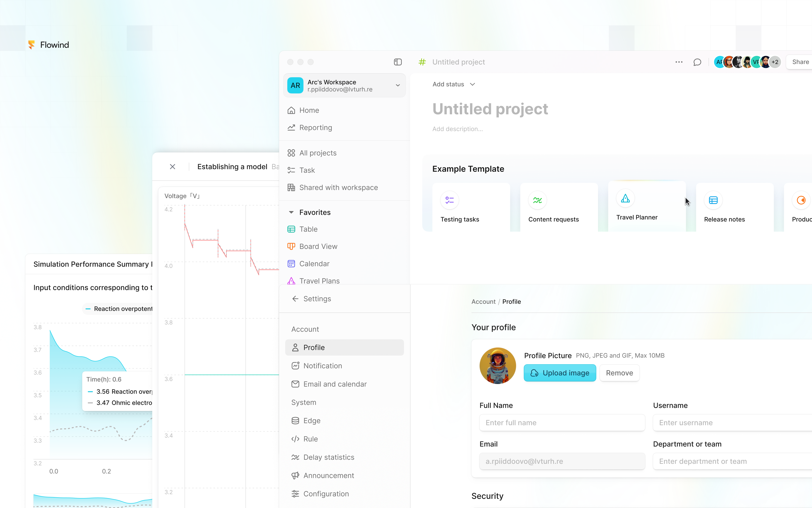
Task: Click the Profile breadcrumb text
Action: 511,302
